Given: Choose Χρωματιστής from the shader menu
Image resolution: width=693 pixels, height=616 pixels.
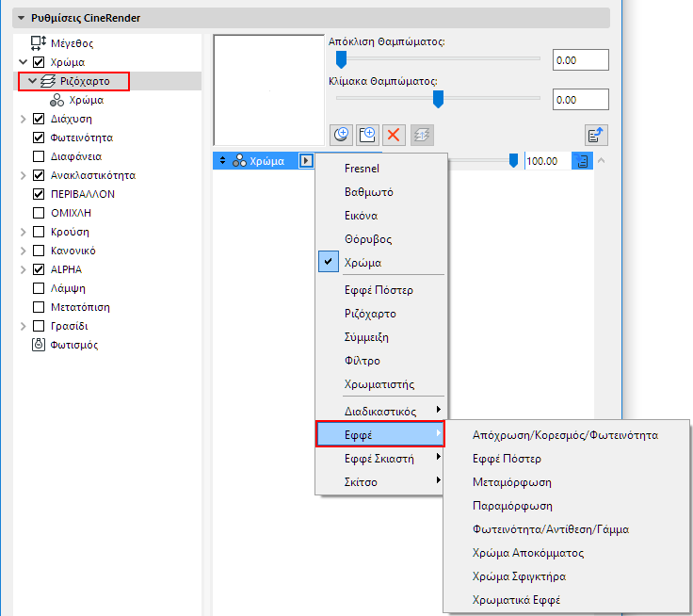Looking at the screenshot, I should [381, 384].
